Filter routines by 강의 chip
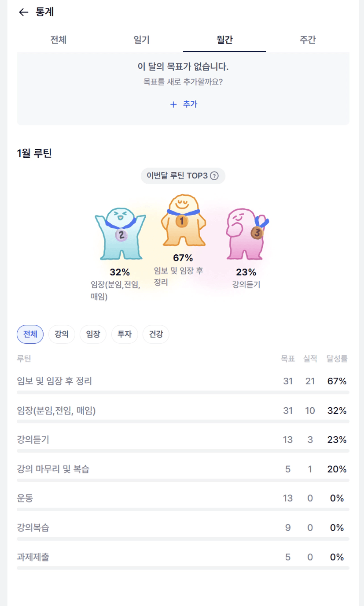 pos(61,335)
